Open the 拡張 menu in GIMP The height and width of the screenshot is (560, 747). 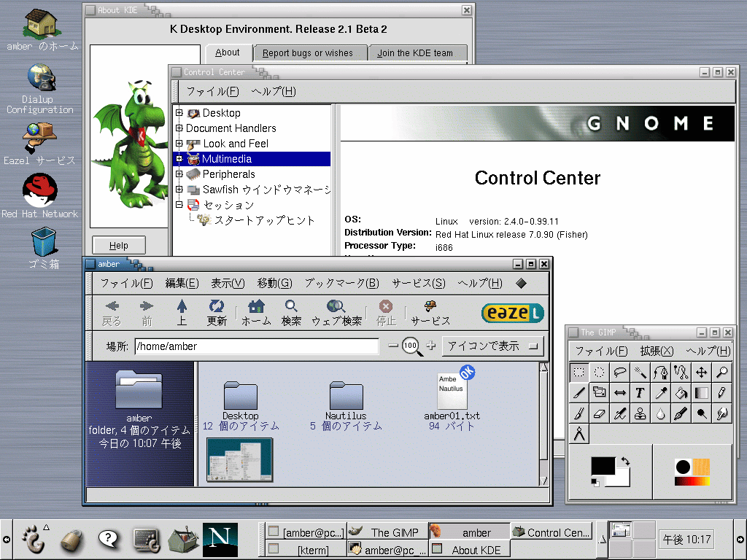click(657, 351)
